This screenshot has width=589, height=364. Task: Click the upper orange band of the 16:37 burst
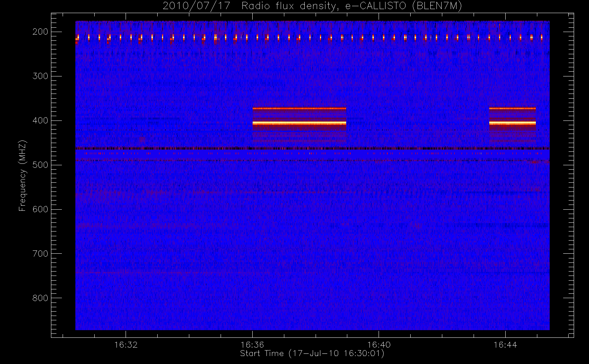299,108
